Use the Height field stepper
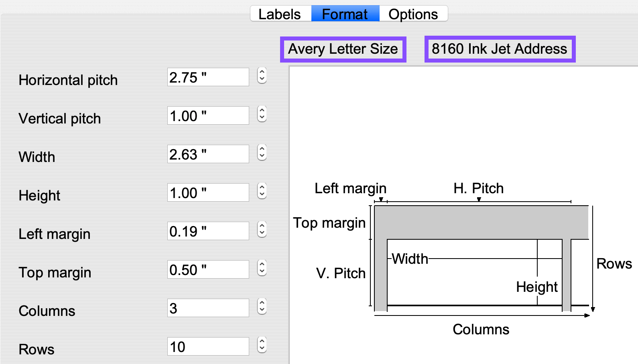The width and height of the screenshot is (638, 364). (262, 191)
